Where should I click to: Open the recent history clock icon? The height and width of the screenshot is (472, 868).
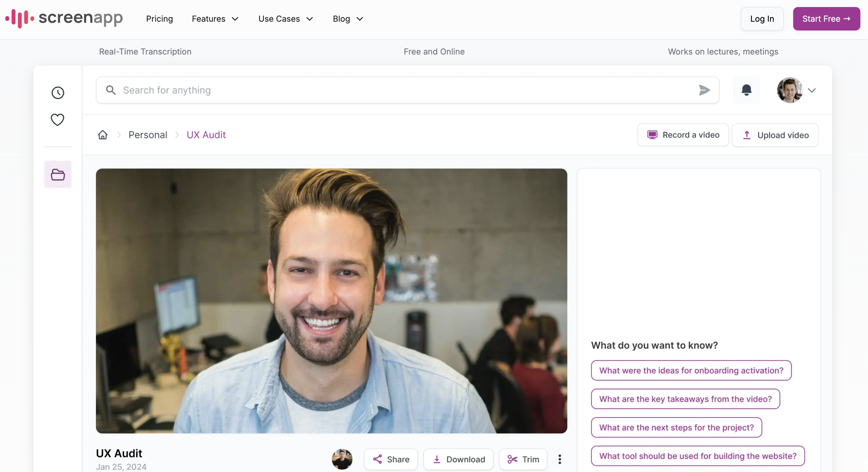click(x=58, y=93)
